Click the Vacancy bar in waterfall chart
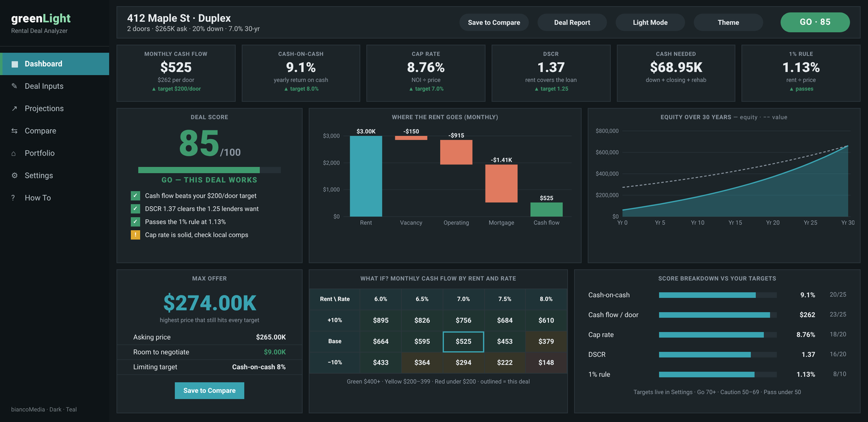868x422 pixels. pyautogui.click(x=411, y=138)
